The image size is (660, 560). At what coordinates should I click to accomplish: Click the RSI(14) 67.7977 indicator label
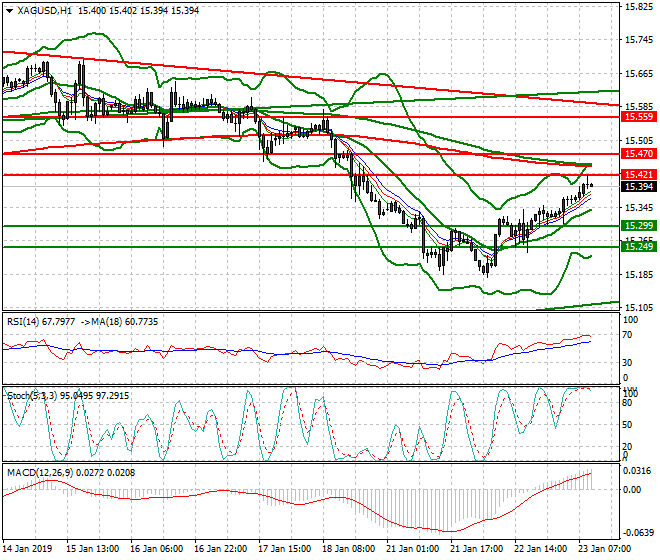pos(41,322)
